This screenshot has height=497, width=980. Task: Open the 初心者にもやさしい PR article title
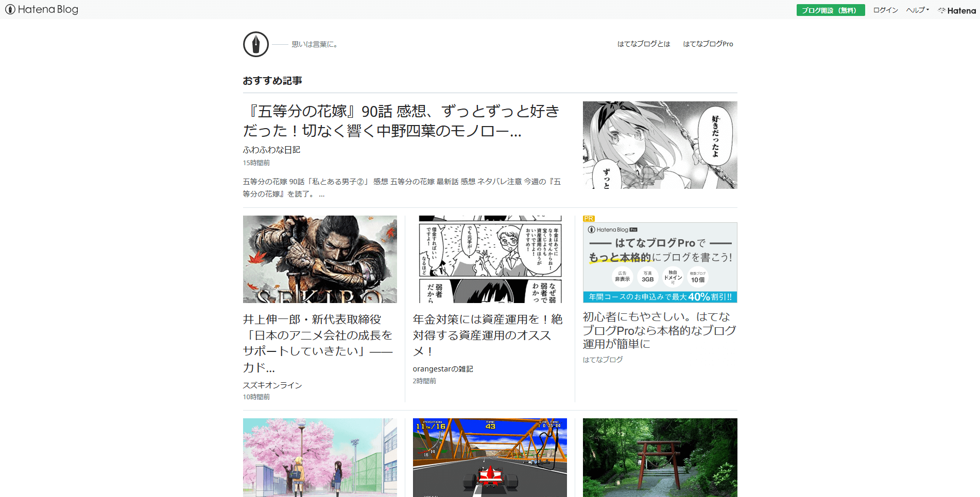click(x=660, y=330)
